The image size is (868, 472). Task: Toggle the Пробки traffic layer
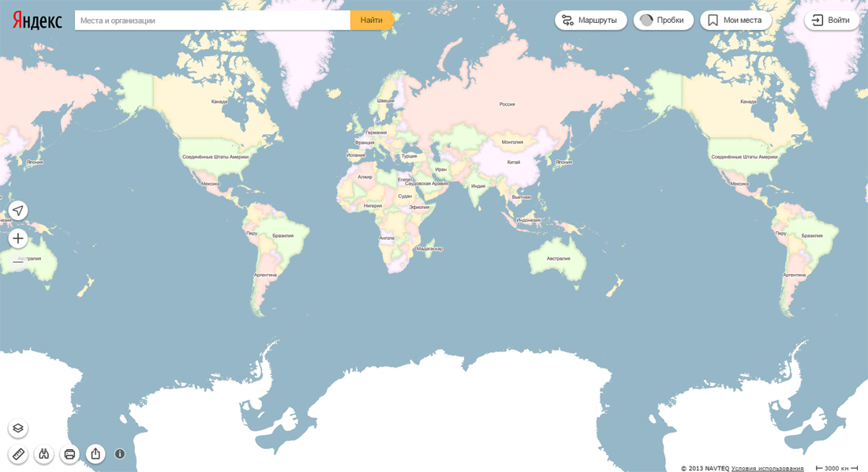[x=663, y=21]
